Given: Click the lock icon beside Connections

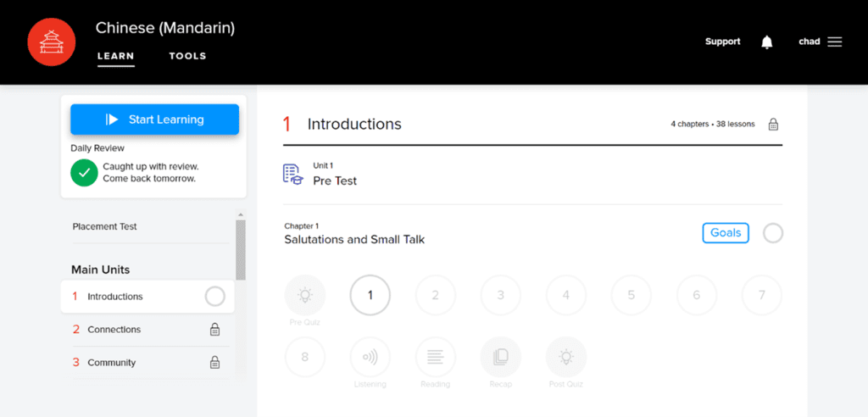Looking at the screenshot, I should coord(215,330).
